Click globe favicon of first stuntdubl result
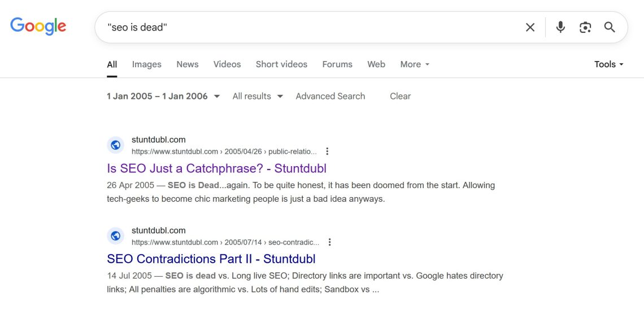 point(115,145)
